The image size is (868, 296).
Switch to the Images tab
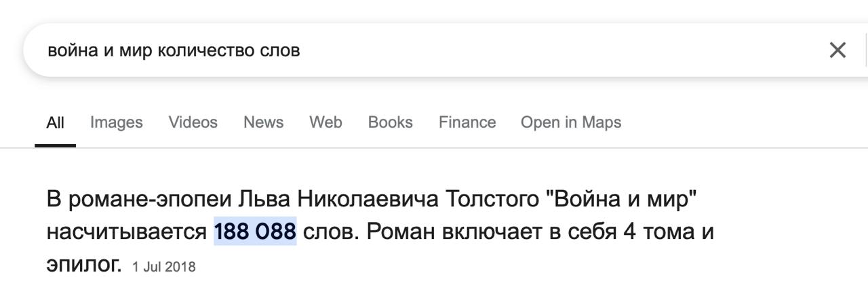pyautogui.click(x=116, y=122)
